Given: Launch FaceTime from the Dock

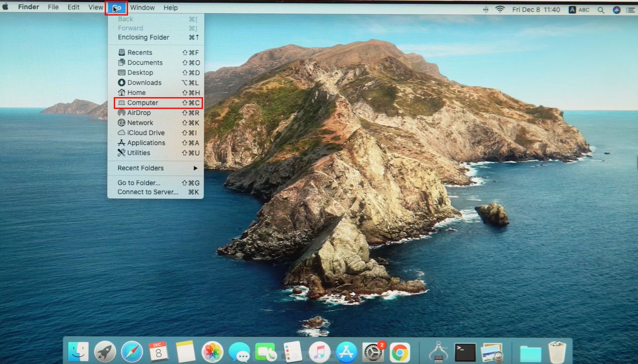Looking at the screenshot, I should pyautogui.click(x=266, y=352).
